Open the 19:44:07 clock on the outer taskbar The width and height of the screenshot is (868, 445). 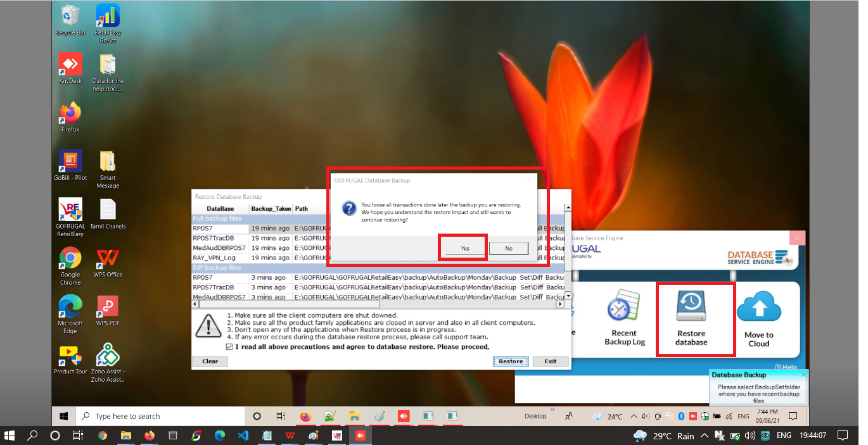812,436
